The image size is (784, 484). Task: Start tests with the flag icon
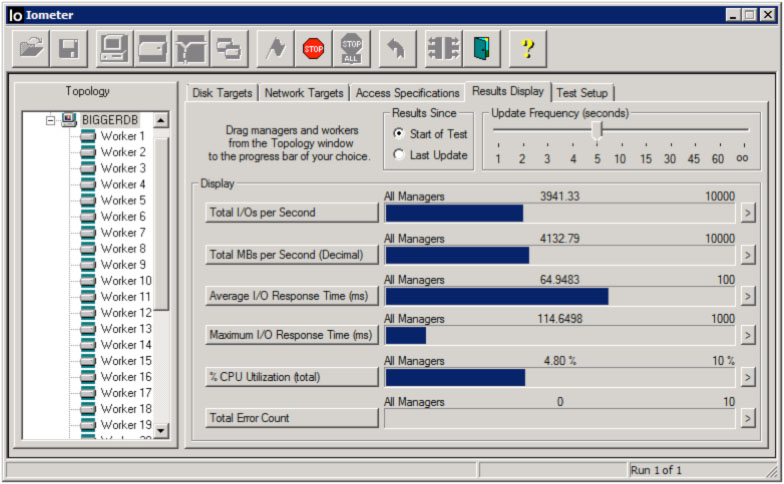[275, 48]
